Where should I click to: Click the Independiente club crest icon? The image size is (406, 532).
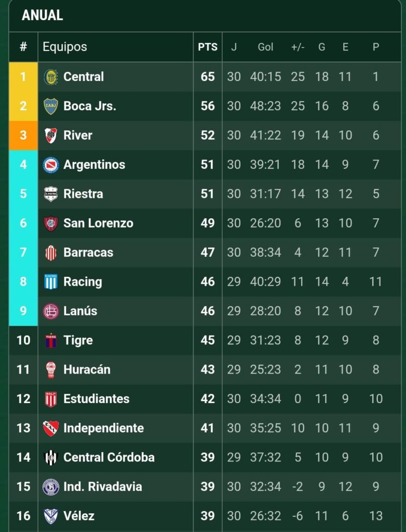(51, 429)
